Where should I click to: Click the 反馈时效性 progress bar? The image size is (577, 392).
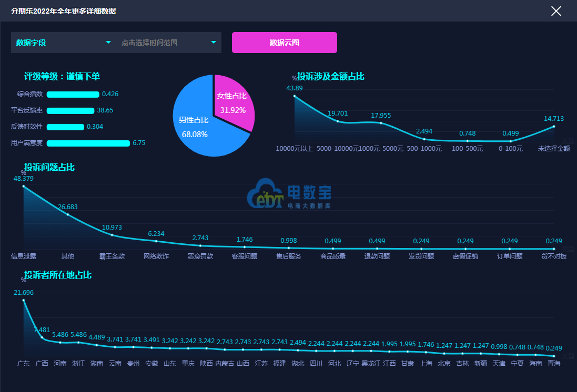65,127
